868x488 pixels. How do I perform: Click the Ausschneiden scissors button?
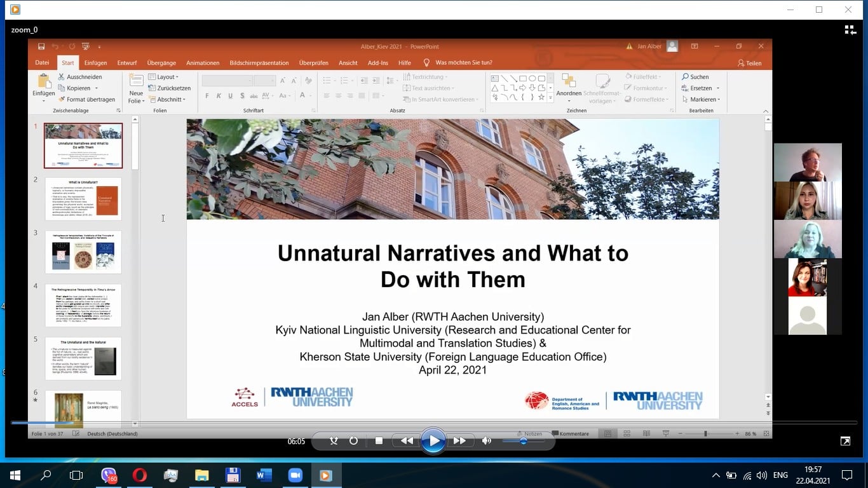pyautogui.click(x=80, y=77)
